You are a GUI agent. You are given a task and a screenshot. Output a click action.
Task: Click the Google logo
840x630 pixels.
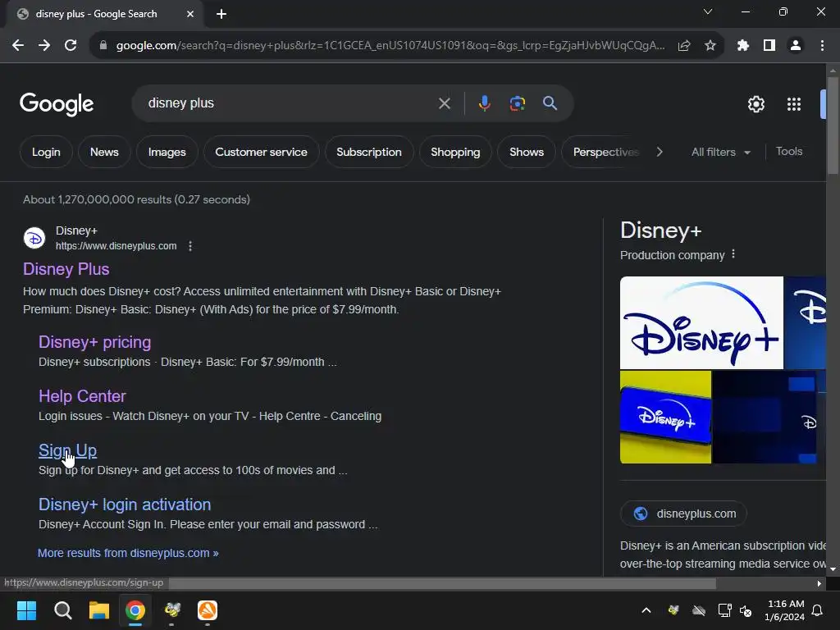(57, 104)
